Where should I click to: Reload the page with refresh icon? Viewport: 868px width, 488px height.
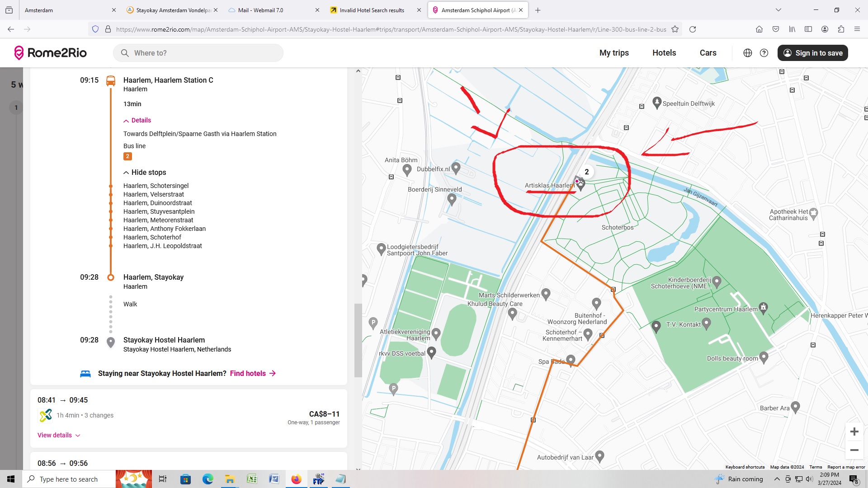point(693,29)
